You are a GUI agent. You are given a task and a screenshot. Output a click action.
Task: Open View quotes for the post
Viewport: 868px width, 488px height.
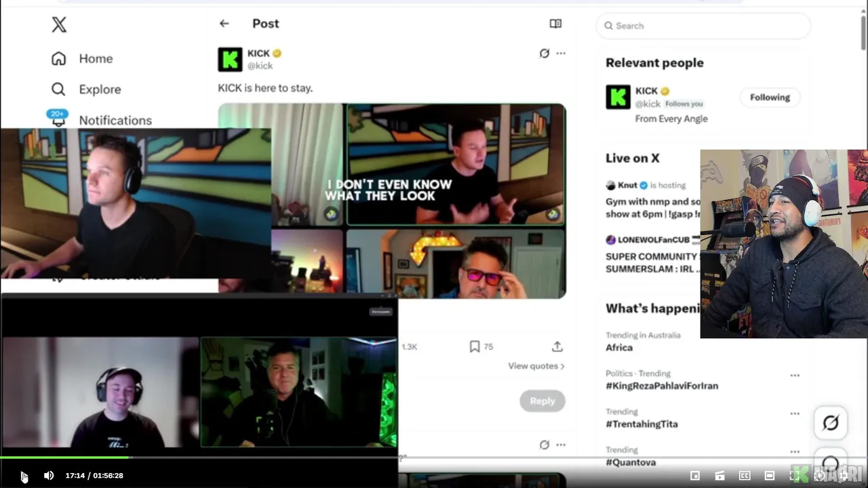pyautogui.click(x=536, y=366)
